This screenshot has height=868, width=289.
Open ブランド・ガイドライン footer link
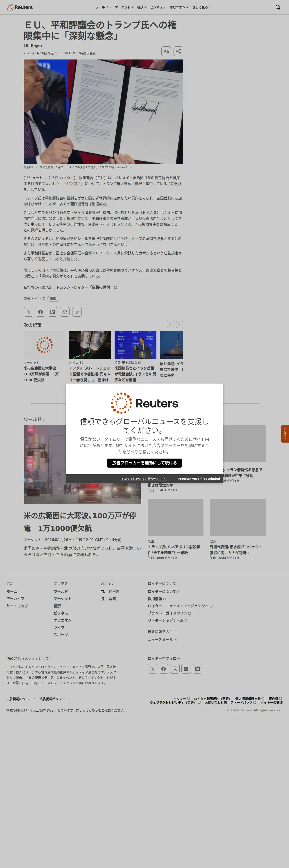(x=169, y=613)
